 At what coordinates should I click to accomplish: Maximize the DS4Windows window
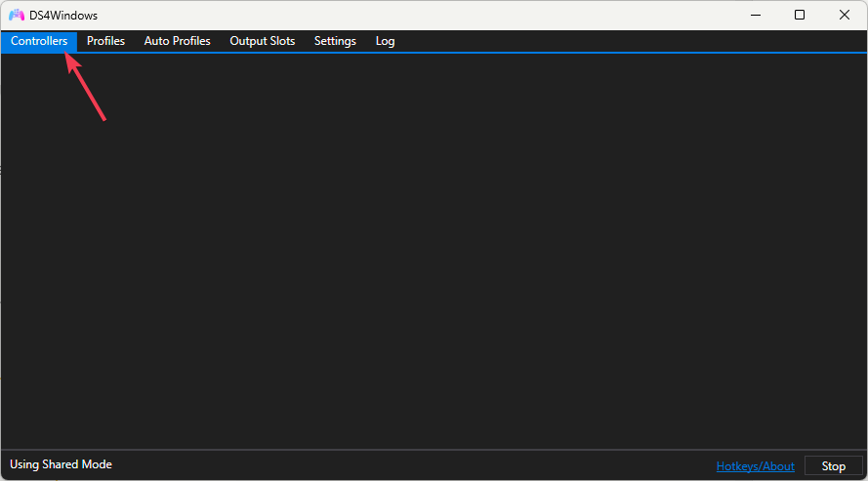click(x=800, y=15)
